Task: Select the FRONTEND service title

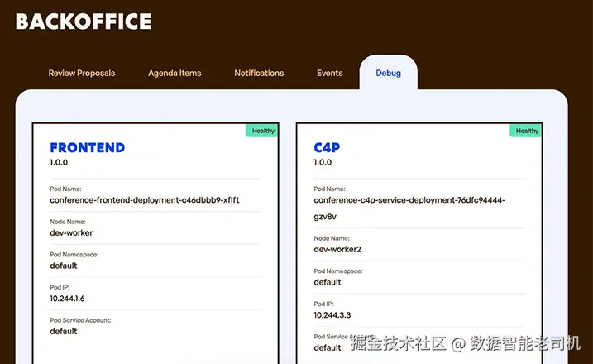Action: tap(88, 147)
